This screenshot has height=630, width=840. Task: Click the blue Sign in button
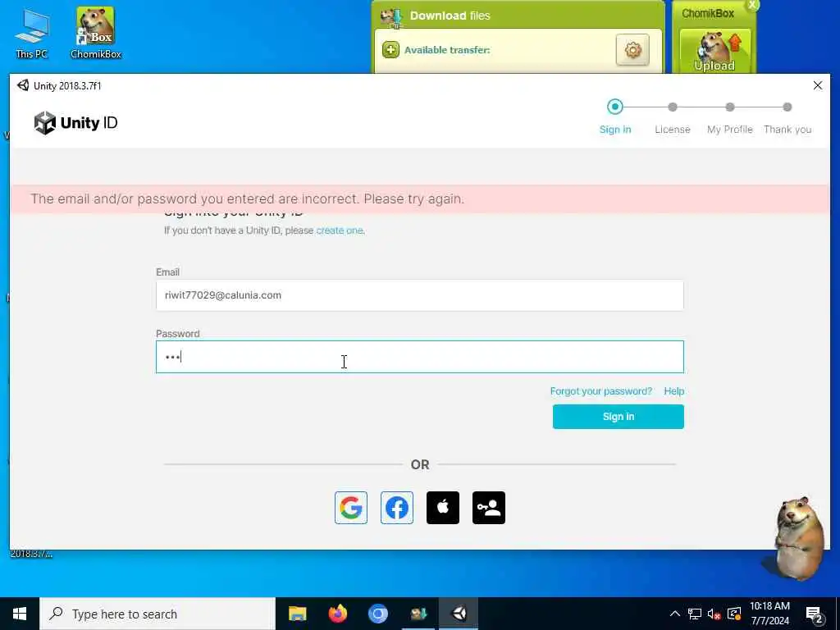[x=619, y=417]
